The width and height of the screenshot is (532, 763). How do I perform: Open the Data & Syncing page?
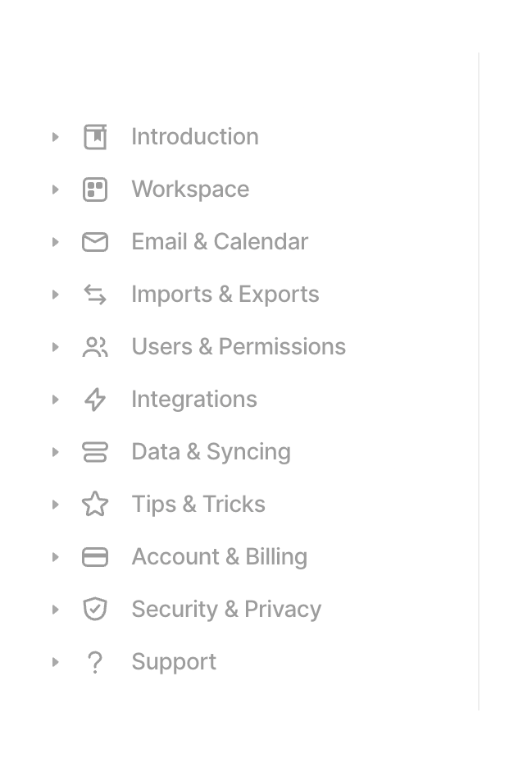point(211,451)
